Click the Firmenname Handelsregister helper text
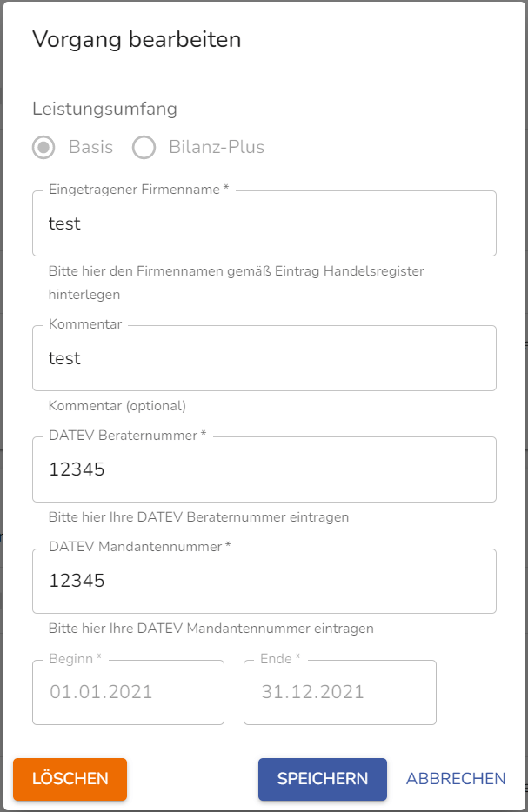The image size is (528, 812). 237,283
